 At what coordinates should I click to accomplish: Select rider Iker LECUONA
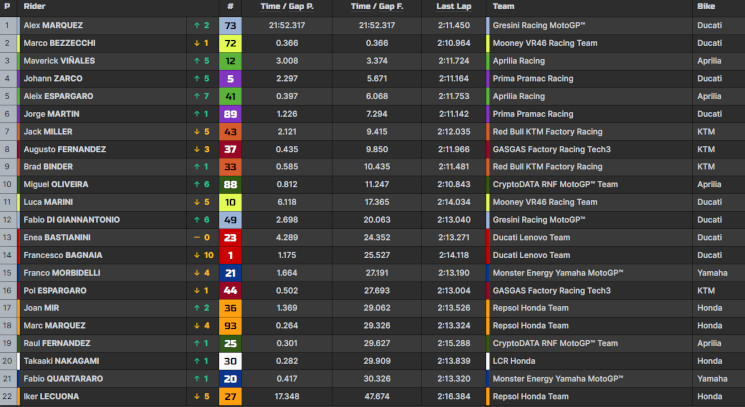click(51, 396)
